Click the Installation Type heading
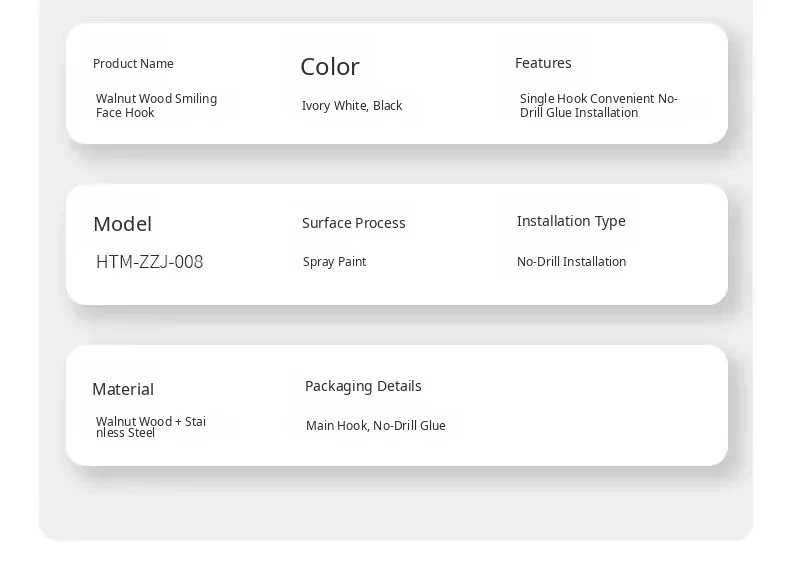 click(x=571, y=221)
